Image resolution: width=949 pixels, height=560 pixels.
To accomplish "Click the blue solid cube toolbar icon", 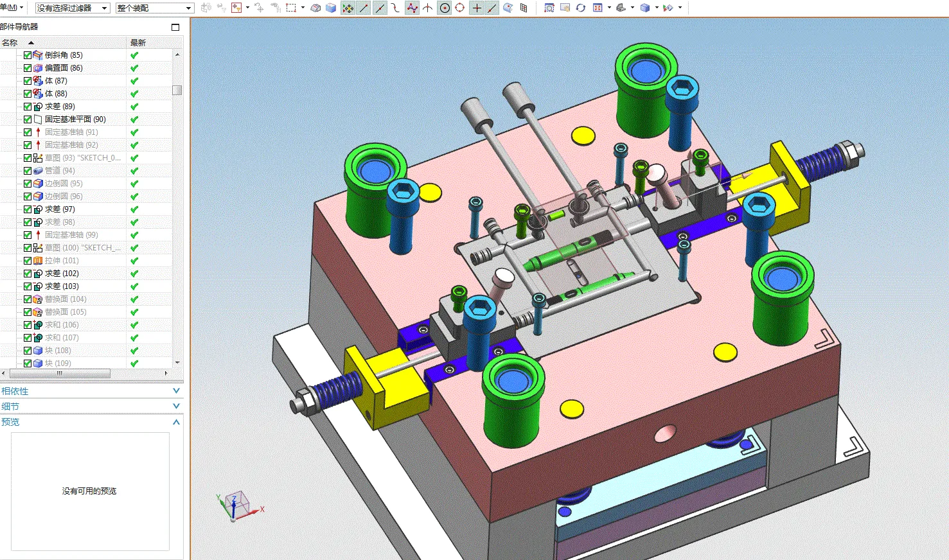I will [x=331, y=8].
